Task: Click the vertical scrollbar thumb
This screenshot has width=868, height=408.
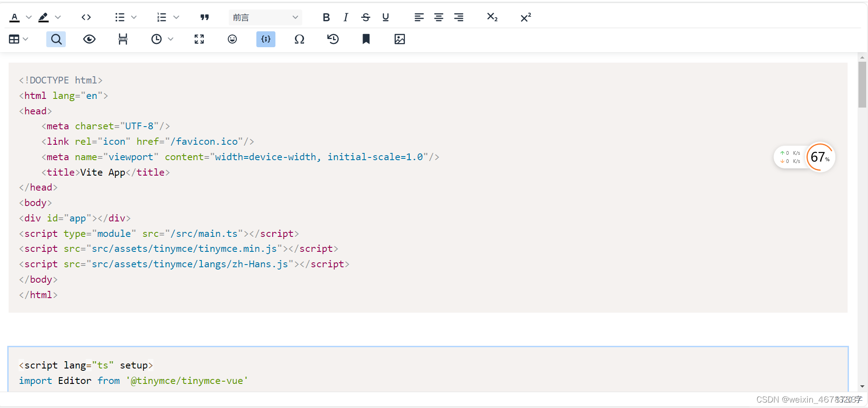Action: [862, 85]
